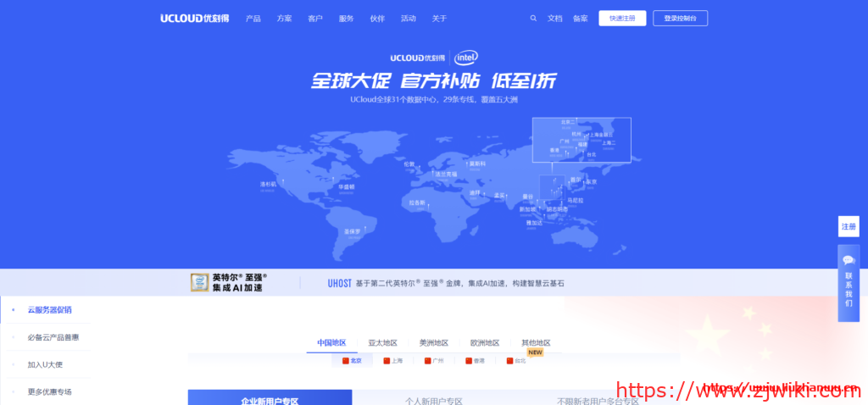Click the floating 注册 side button
This screenshot has width=868, height=405.
(x=849, y=227)
